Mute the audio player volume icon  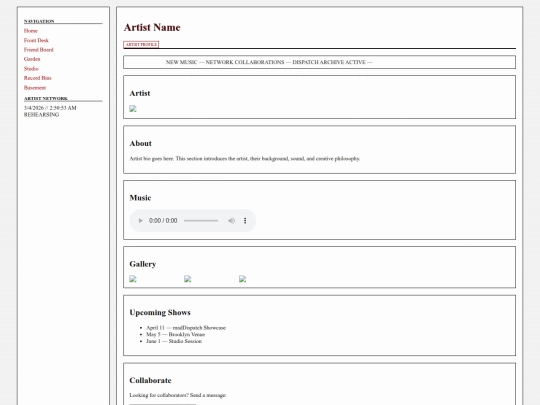(231, 220)
